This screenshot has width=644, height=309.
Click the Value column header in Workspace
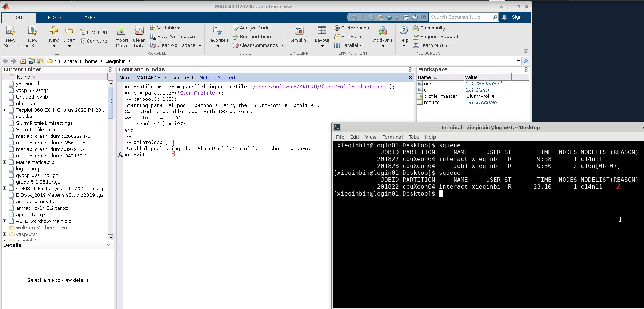487,77
